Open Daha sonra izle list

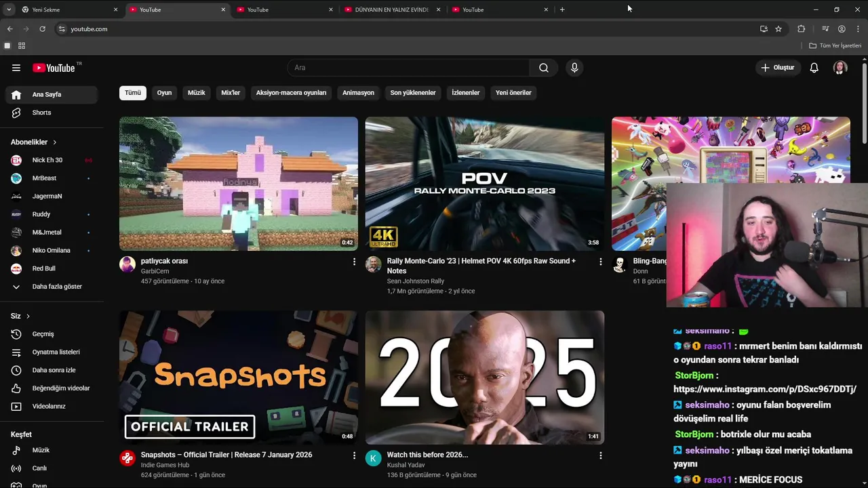(x=53, y=370)
